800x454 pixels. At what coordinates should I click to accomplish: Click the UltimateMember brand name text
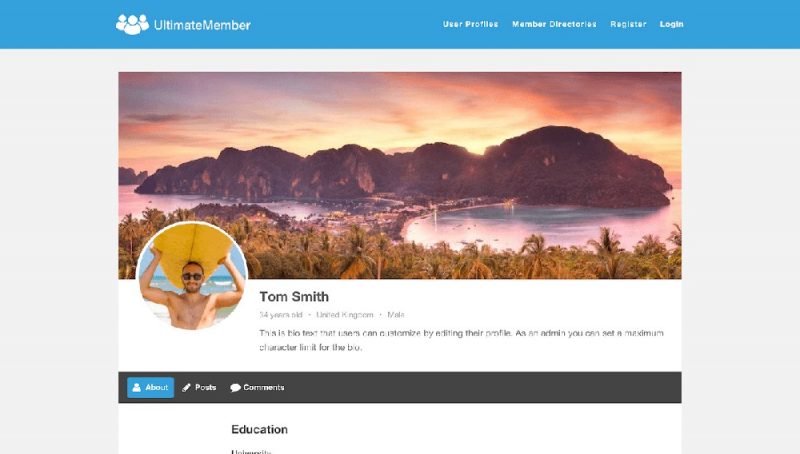[202, 25]
